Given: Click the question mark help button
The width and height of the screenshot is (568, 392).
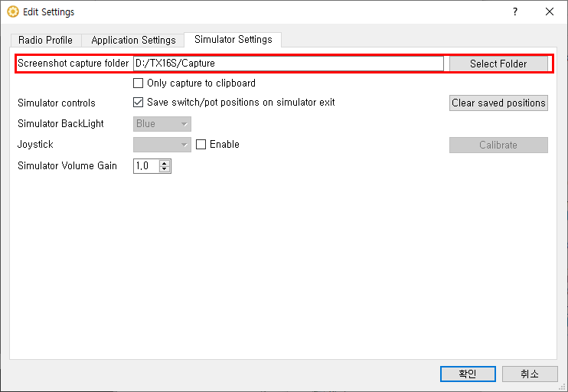Looking at the screenshot, I should [514, 12].
